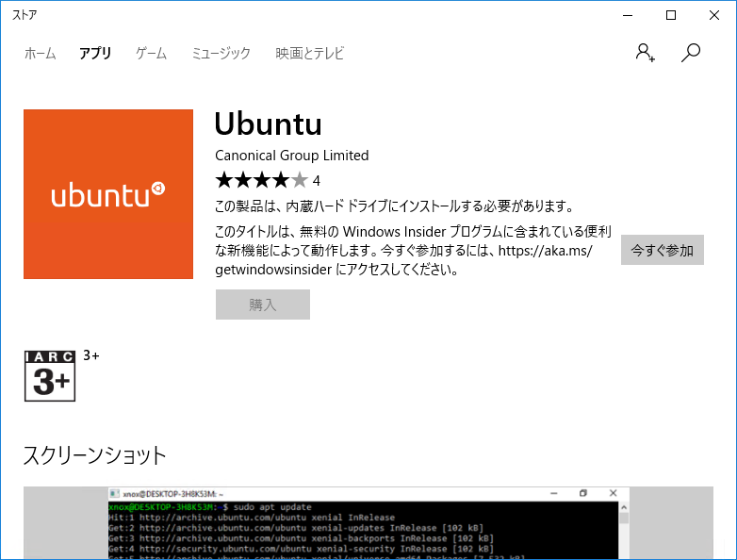Click the Ubuntu app title heading

coord(269,124)
